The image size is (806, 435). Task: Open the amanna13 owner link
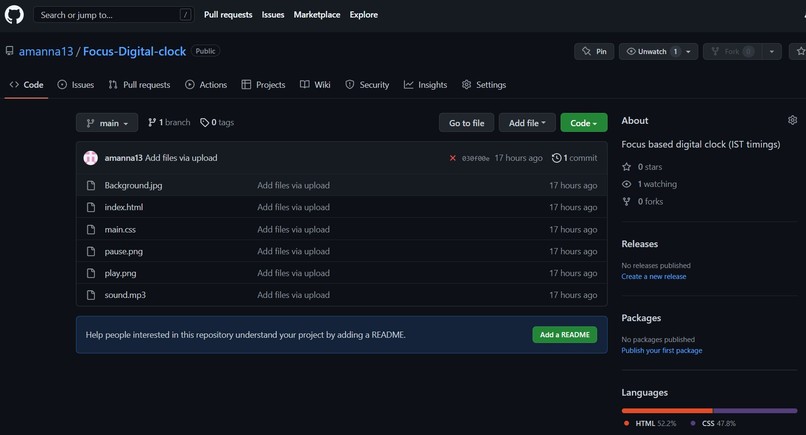pos(46,51)
